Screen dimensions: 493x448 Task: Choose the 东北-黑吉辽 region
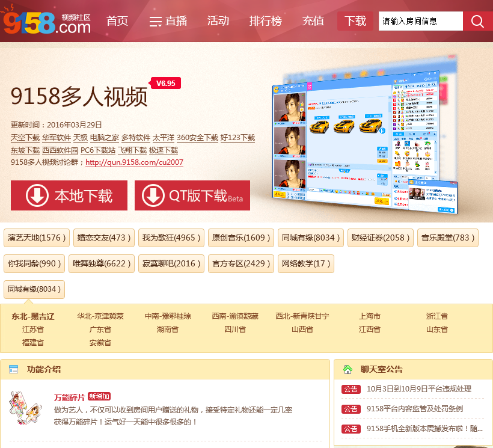(x=33, y=316)
